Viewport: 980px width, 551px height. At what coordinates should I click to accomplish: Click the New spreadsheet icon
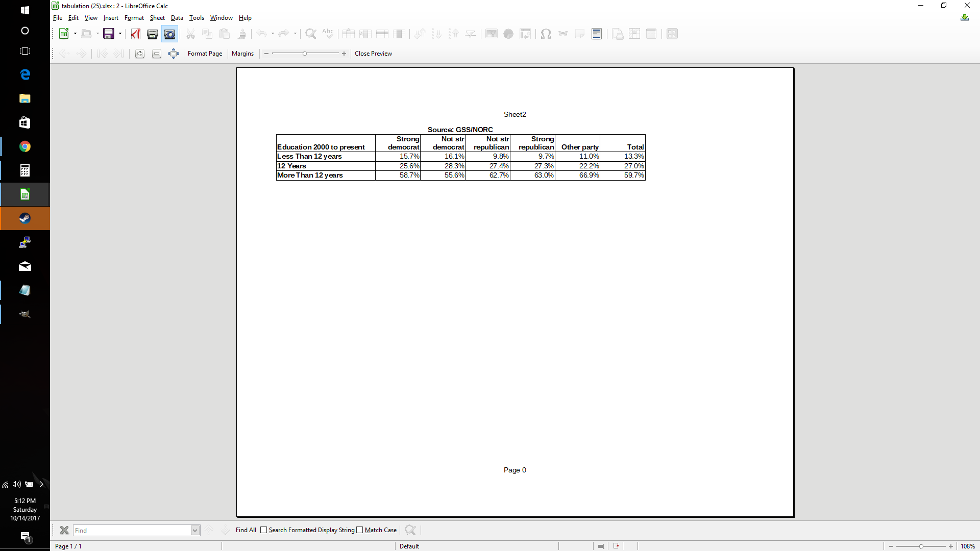(x=64, y=34)
